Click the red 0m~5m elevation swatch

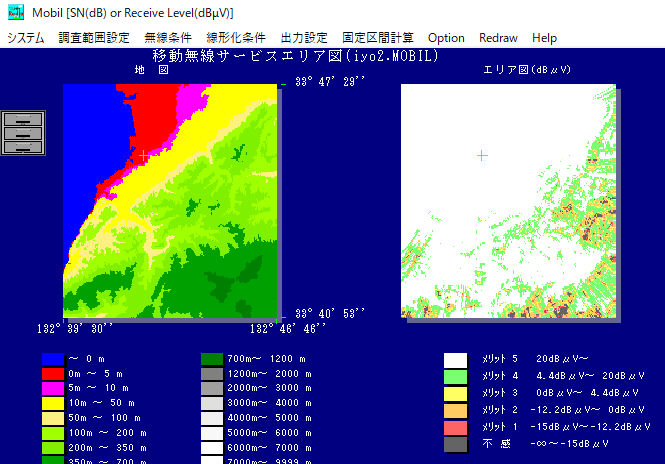click(53, 375)
